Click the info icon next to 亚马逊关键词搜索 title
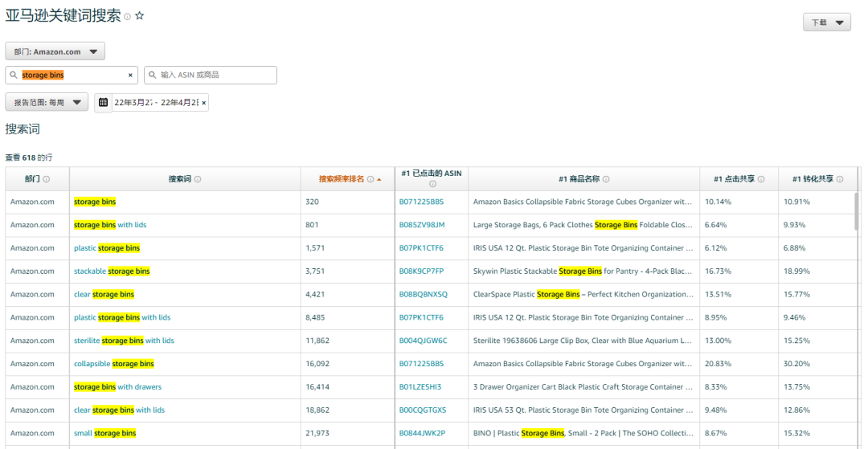868x449 pixels. coord(127,17)
